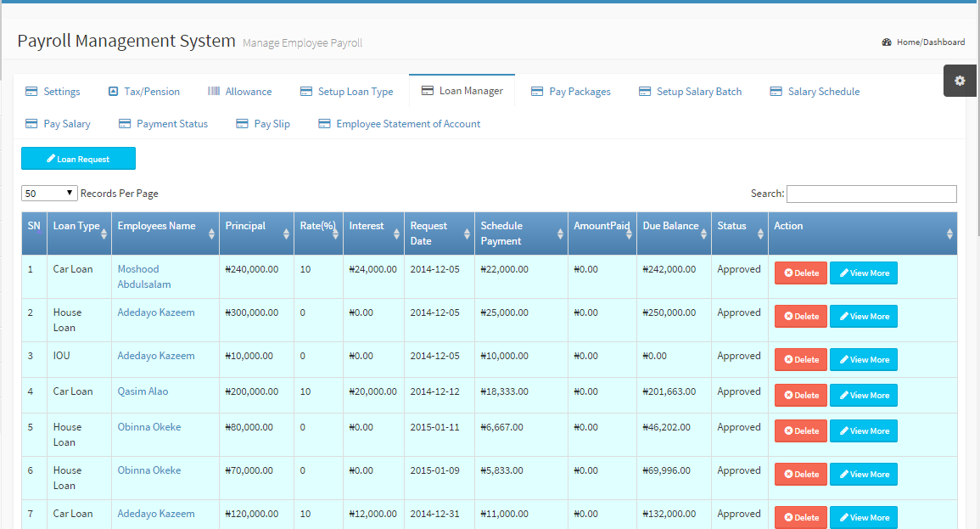View more details for Qasim Alao's loan
Viewport: 980px width, 529px height.
pos(863,396)
